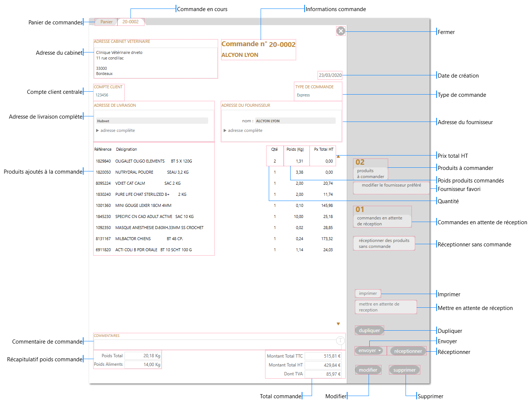
Task: Click the 'Commande n° 20-0002' heading
Action: point(258,44)
